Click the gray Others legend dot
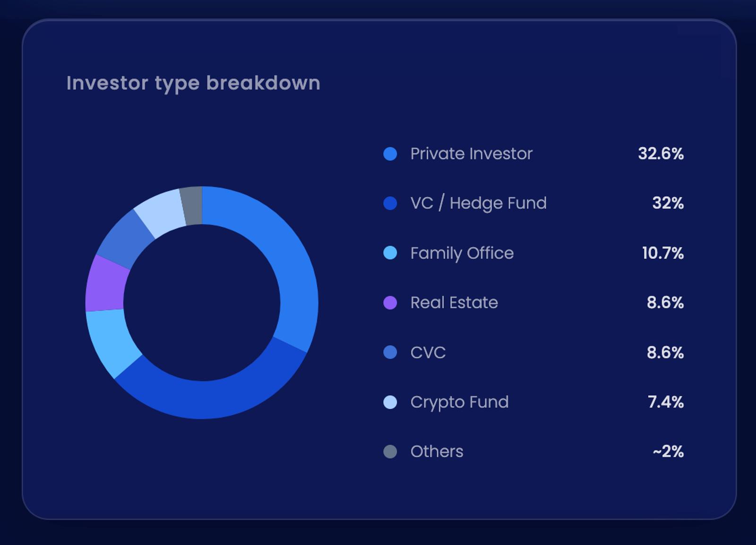756x545 pixels. (390, 451)
